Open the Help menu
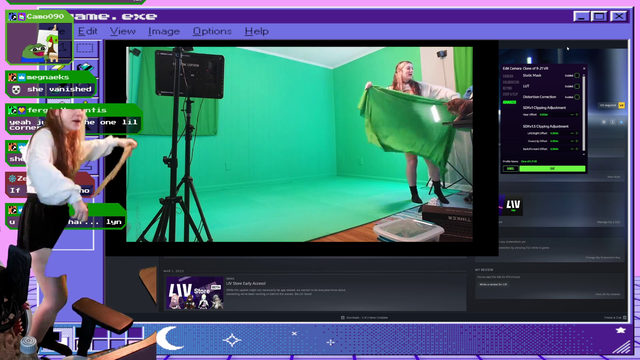This screenshot has height=360, width=640. click(256, 31)
